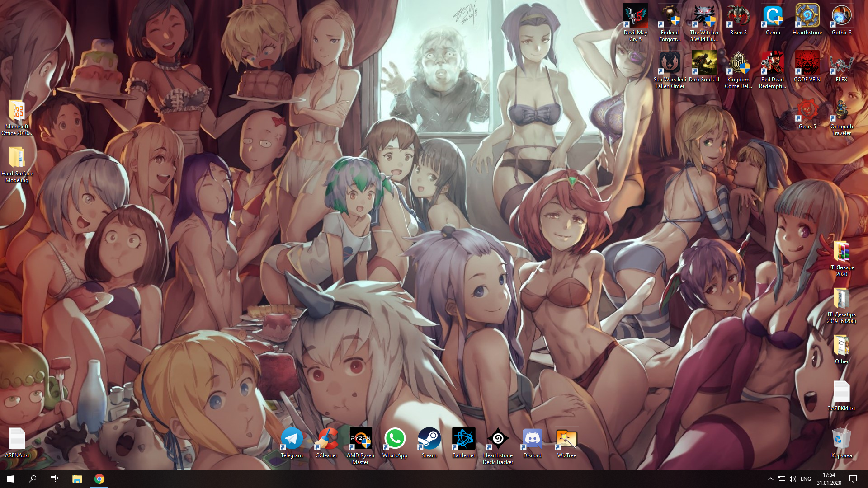Open the Action Center notifications icon
The image size is (868, 488).
(x=853, y=479)
